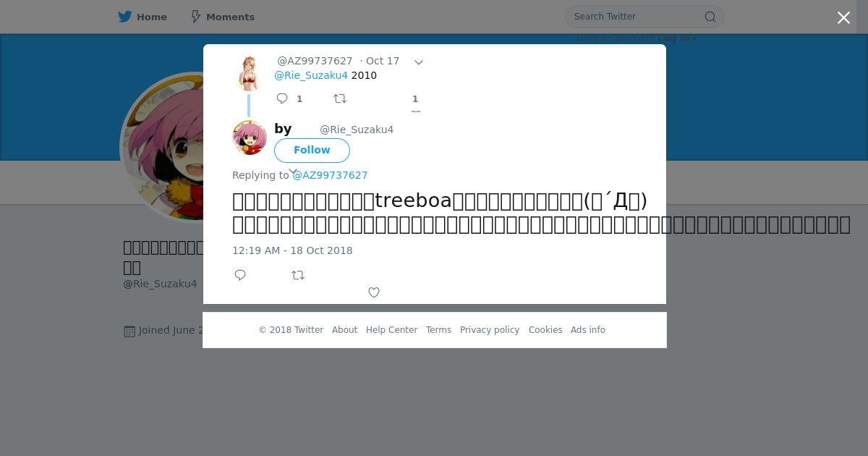
Task: Go to the Moments tab
Action: tap(222, 17)
